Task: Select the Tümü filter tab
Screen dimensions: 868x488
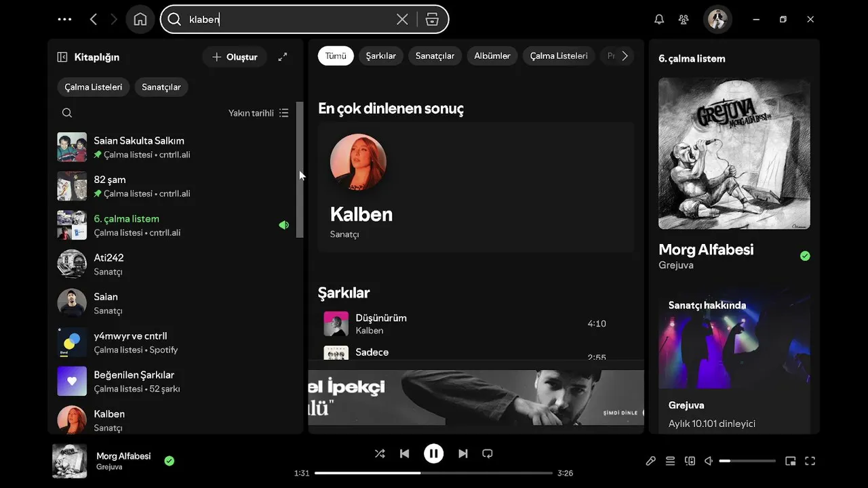Action: click(336, 56)
